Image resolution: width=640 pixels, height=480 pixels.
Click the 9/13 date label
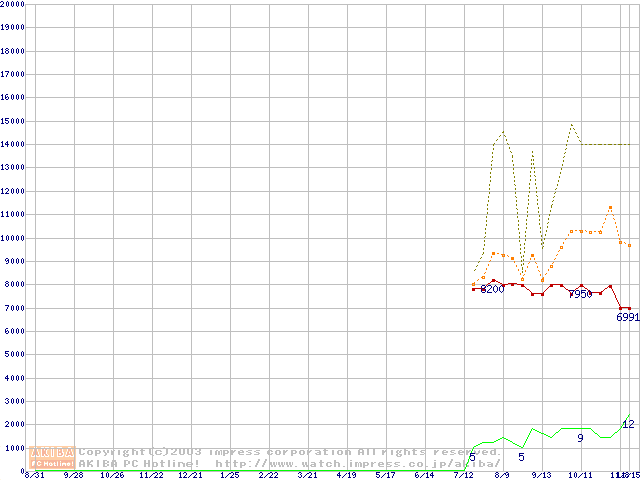(x=541, y=475)
